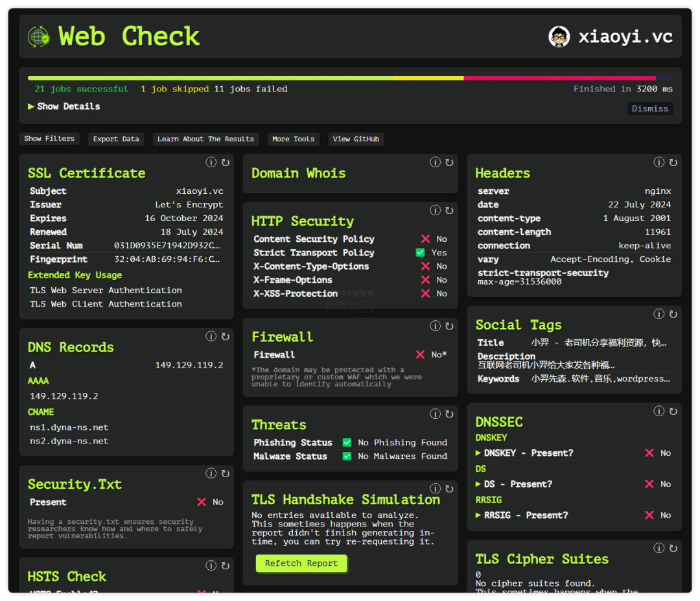Screen dimensions: 700x601
Task: Click the Phishing Status green checkmark
Action: 347,443
